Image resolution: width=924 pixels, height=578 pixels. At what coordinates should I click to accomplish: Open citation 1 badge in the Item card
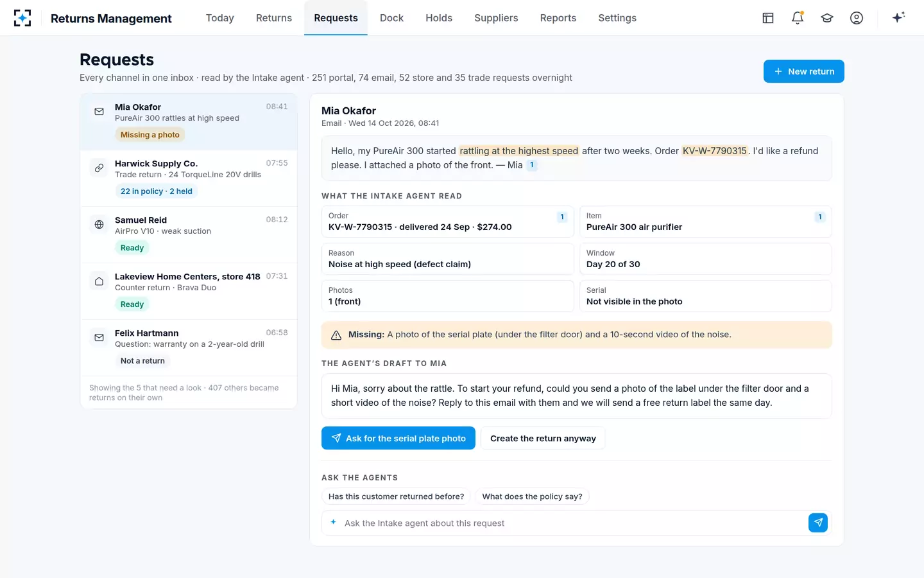pos(819,217)
